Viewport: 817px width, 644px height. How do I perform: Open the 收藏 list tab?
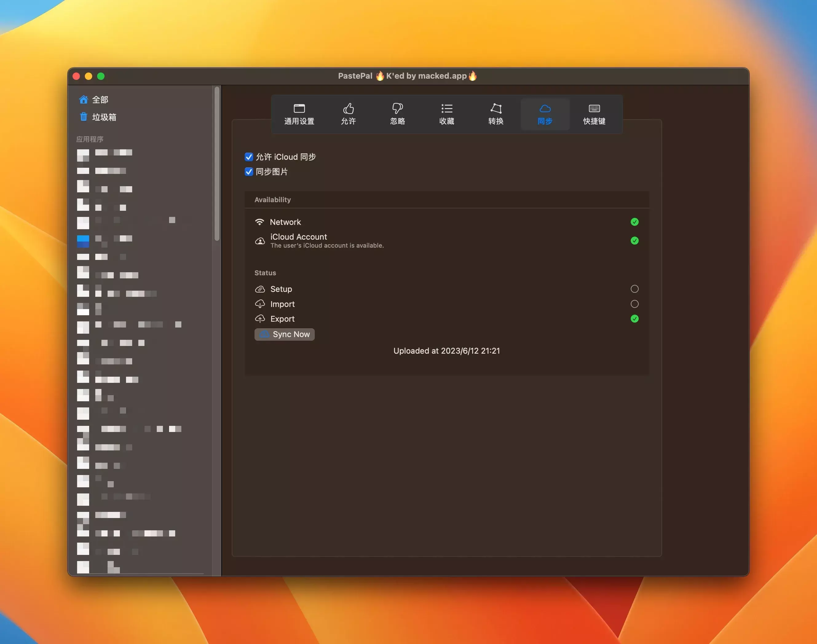(447, 114)
